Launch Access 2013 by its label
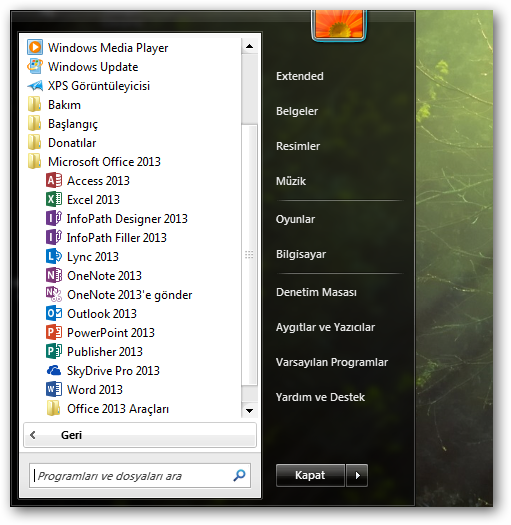This screenshot has width=511, height=525. click(x=98, y=181)
